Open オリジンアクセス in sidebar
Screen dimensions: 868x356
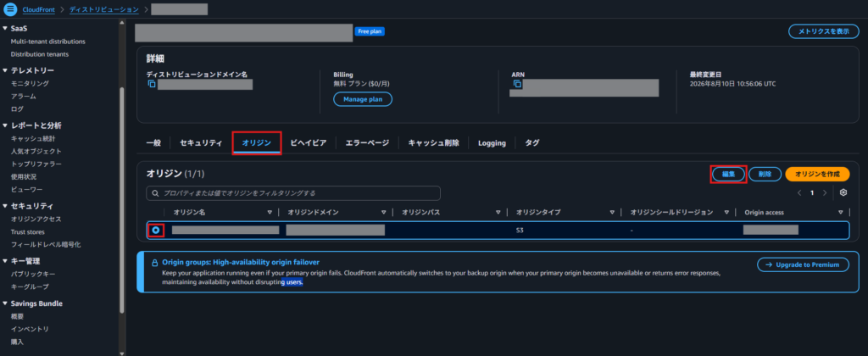point(36,220)
